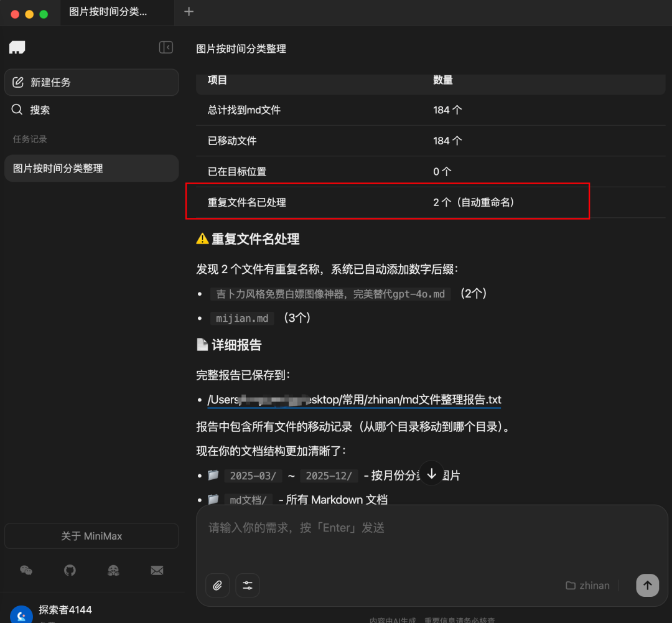
Task: Open the email contact icon
Action: pos(157,571)
